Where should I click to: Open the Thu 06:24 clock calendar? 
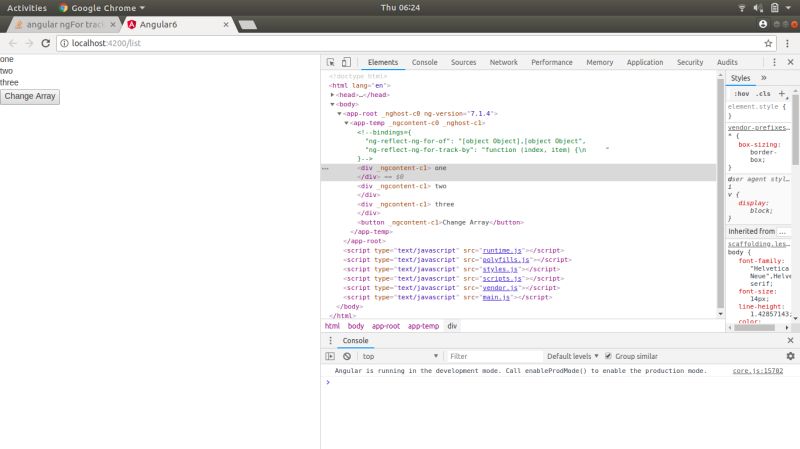[400, 8]
